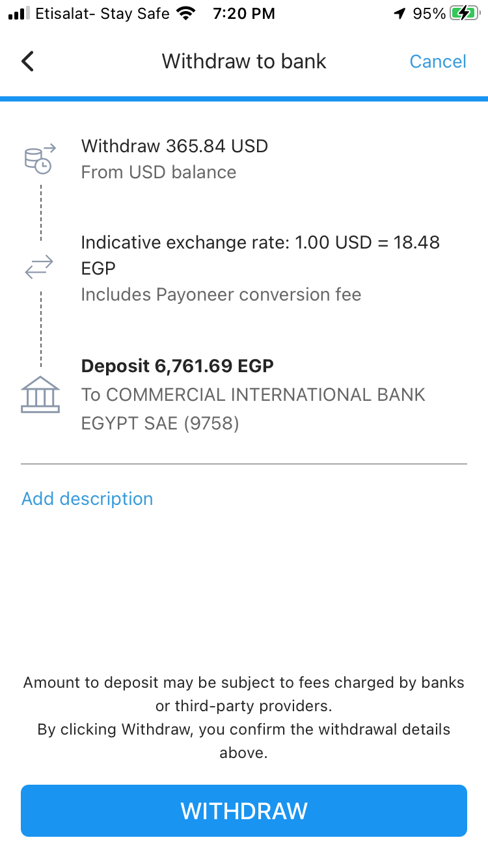
Task: Select the Deposit 6,761.69 EGP amount
Action: click(x=177, y=366)
